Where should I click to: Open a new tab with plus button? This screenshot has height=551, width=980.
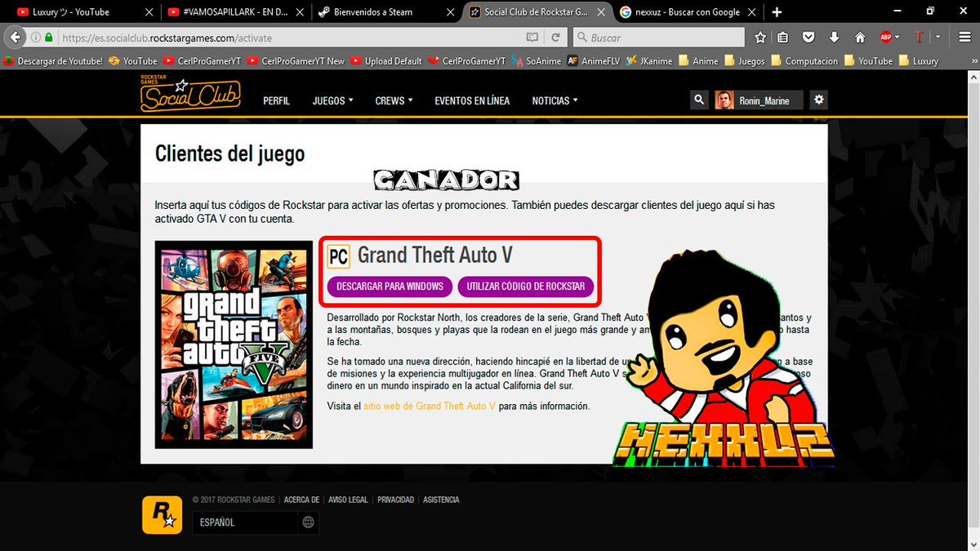point(777,12)
